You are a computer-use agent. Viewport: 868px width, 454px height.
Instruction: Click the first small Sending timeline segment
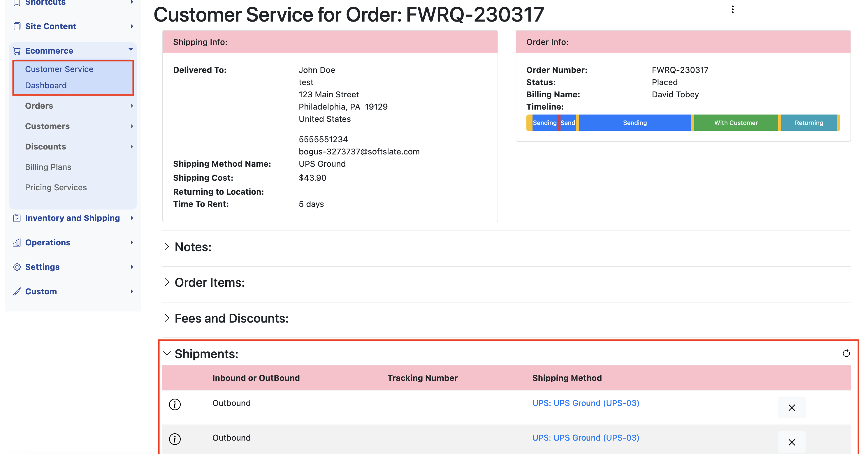point(544,123)
